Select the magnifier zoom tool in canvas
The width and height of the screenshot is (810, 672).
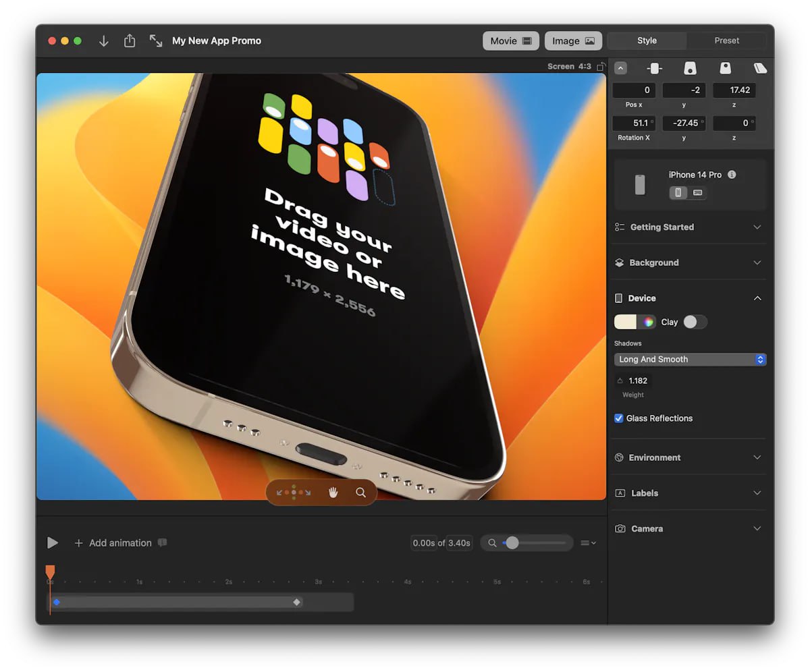(360, 493)
